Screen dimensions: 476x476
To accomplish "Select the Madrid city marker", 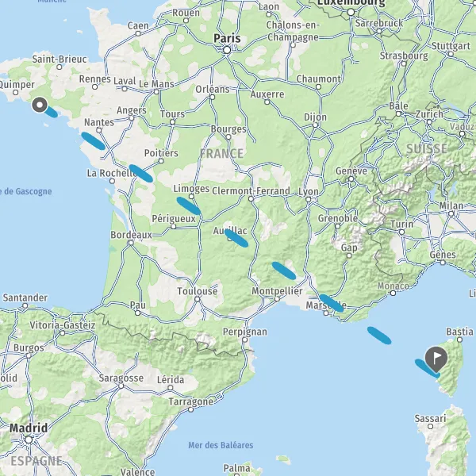I will [29, 440].
